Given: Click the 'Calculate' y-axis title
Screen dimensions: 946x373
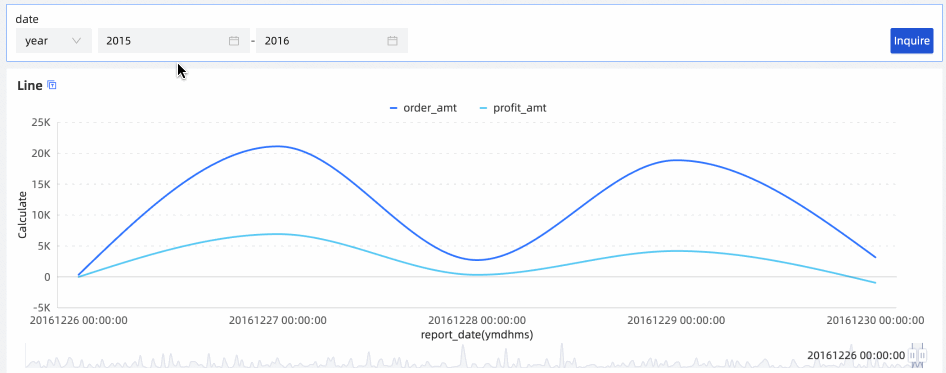Looking at the screenshot, I should [x=22, y=215].
